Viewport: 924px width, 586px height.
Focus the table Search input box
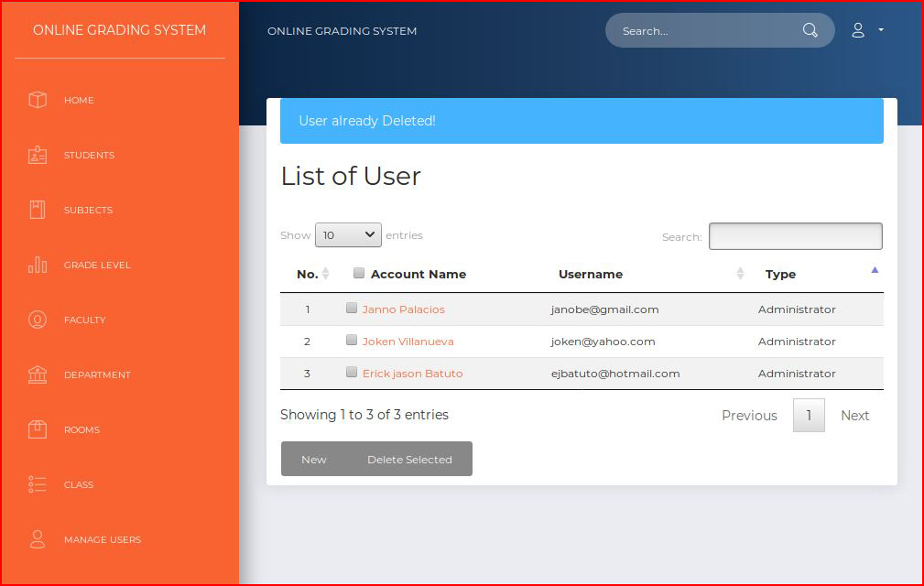tap(796, 236)
